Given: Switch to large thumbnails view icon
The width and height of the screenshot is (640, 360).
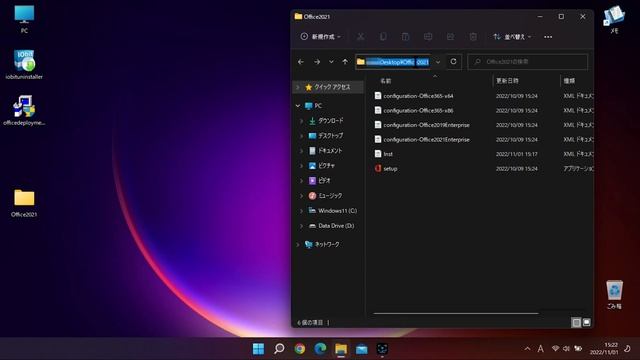Looking at the screenshot, I should (587, 322).
